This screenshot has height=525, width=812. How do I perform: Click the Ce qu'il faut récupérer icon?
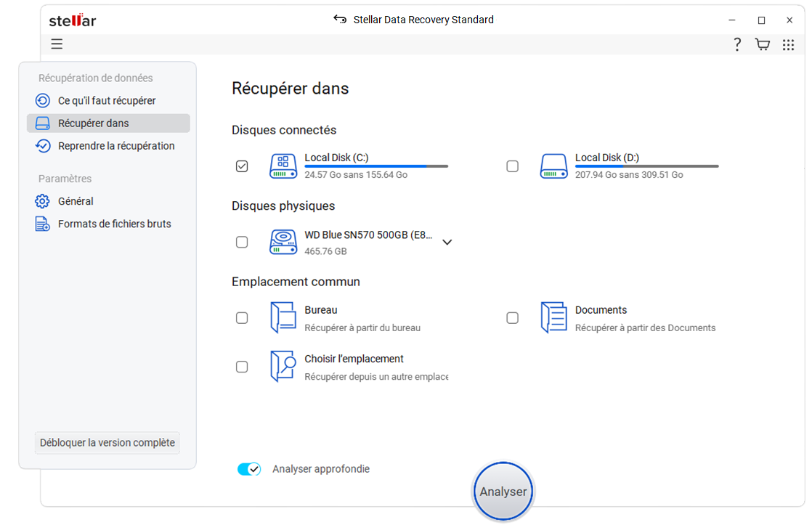point(42,100)
